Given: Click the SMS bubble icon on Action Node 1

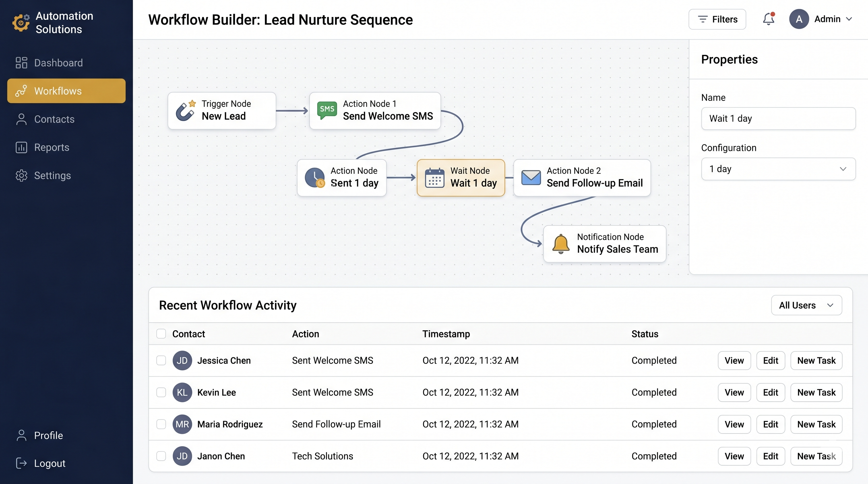Looking at the screenshot, I should (x=327, y=110).
